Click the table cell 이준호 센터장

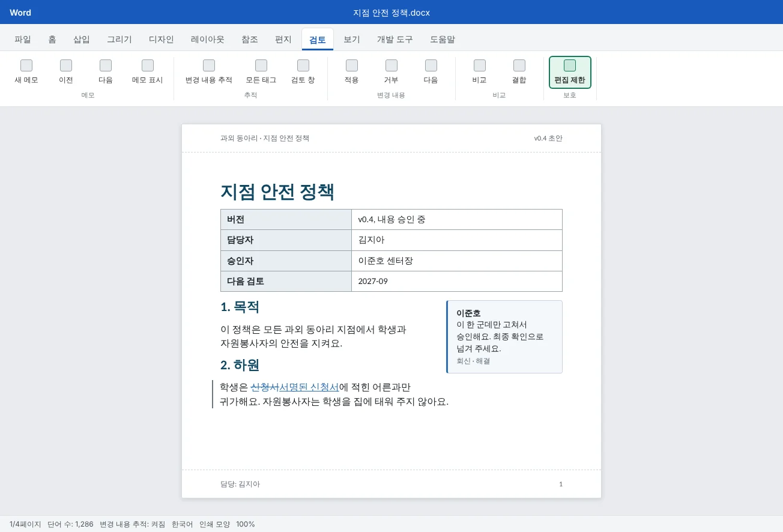457,261
